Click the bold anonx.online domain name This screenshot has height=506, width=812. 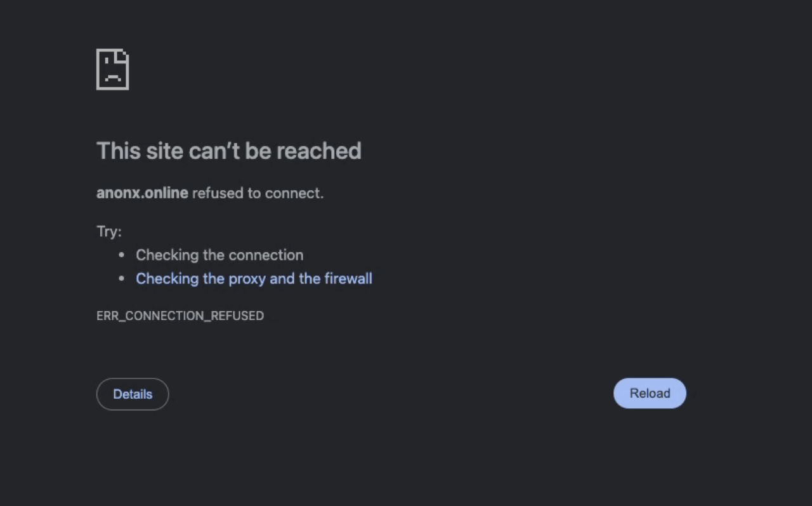(142, 193)
